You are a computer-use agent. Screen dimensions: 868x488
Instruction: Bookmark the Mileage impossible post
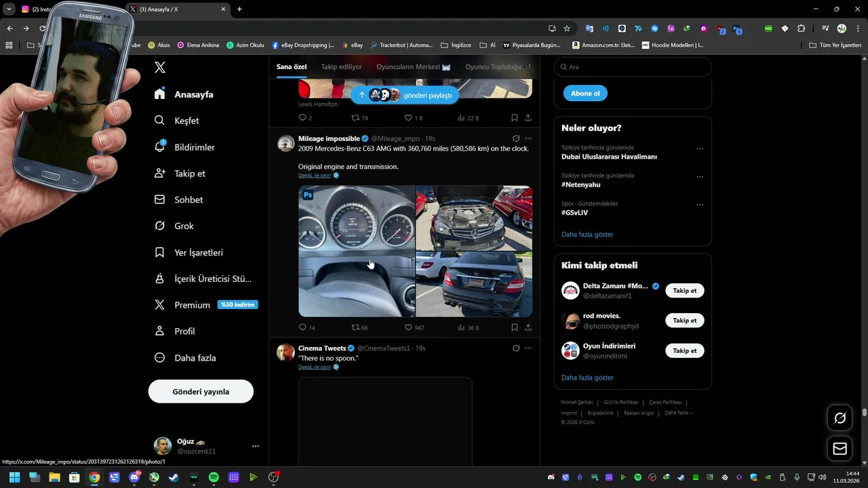(515, 327)
